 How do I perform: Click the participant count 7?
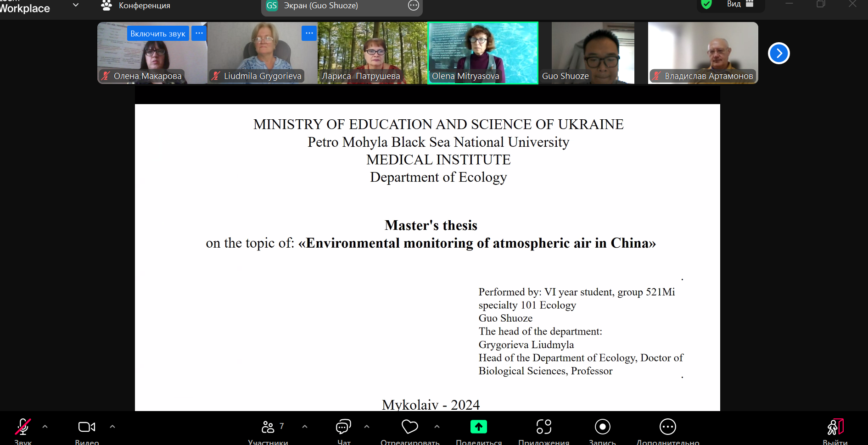pyautogui.click(x=282, y=426)
